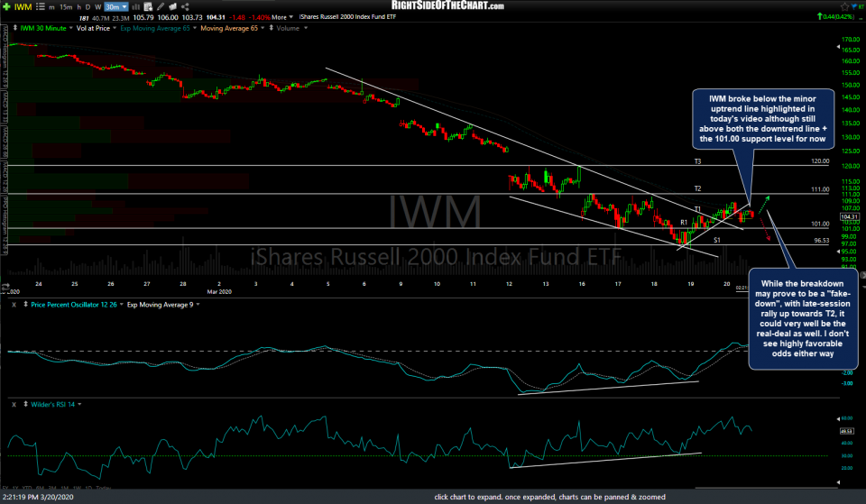Image resolution: width=866 pixels, height=504 pixels.
Task: Click the move arrows beside Price Percent Oscillator
Action: [x=25, y=304]
